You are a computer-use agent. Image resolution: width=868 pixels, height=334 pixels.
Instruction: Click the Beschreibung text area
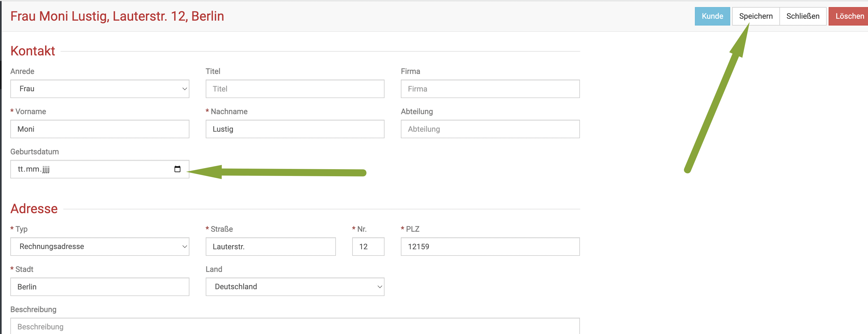[295, 326]
